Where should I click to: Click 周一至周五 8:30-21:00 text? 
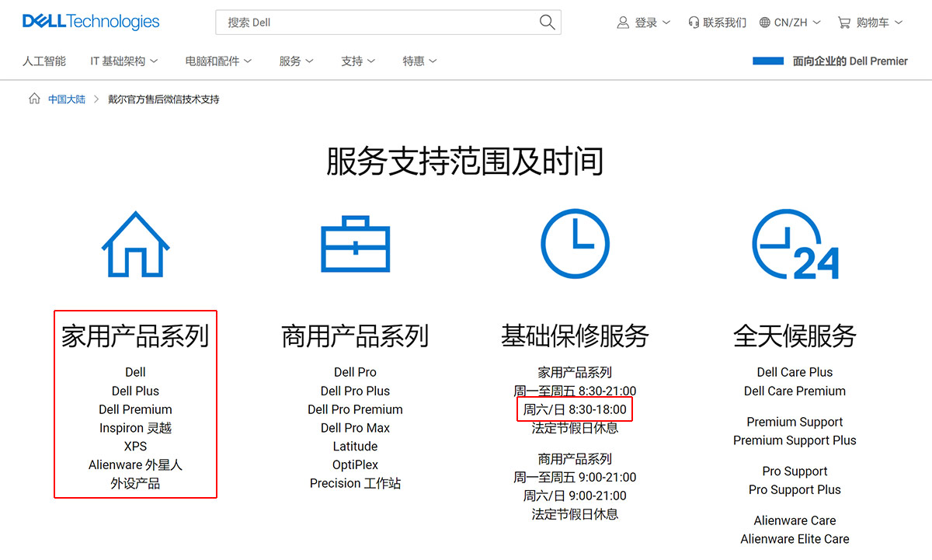click(x=575, y=391)
